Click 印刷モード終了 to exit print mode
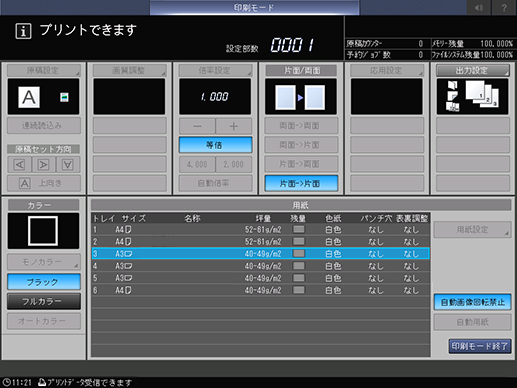This screenshot has height=388, width=517. pyautogui.click(x=480, y=346)
